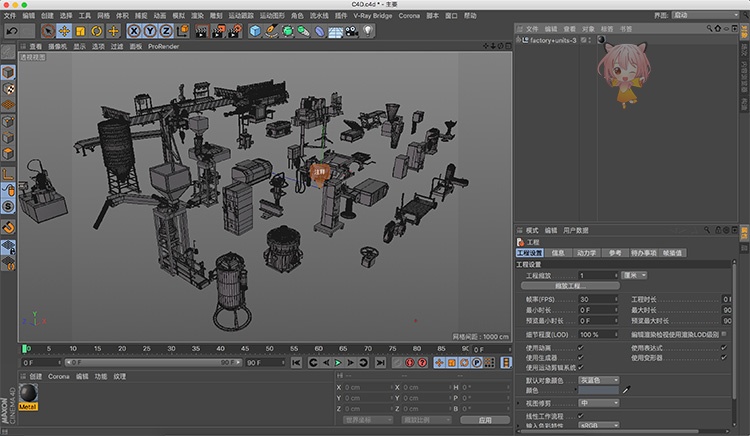The image size is (750, 436).
Task: Open the deformer capsule icon
Action: [x=320, y=31]
